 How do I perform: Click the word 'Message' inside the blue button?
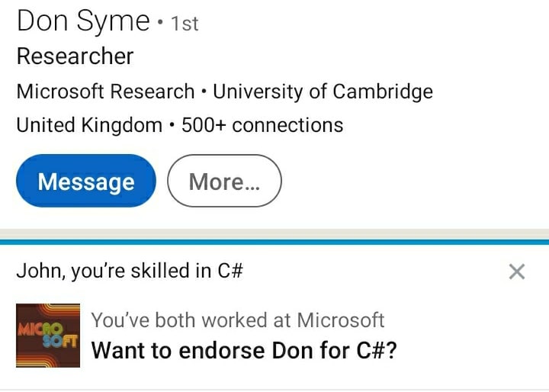[x=86, y=182]
